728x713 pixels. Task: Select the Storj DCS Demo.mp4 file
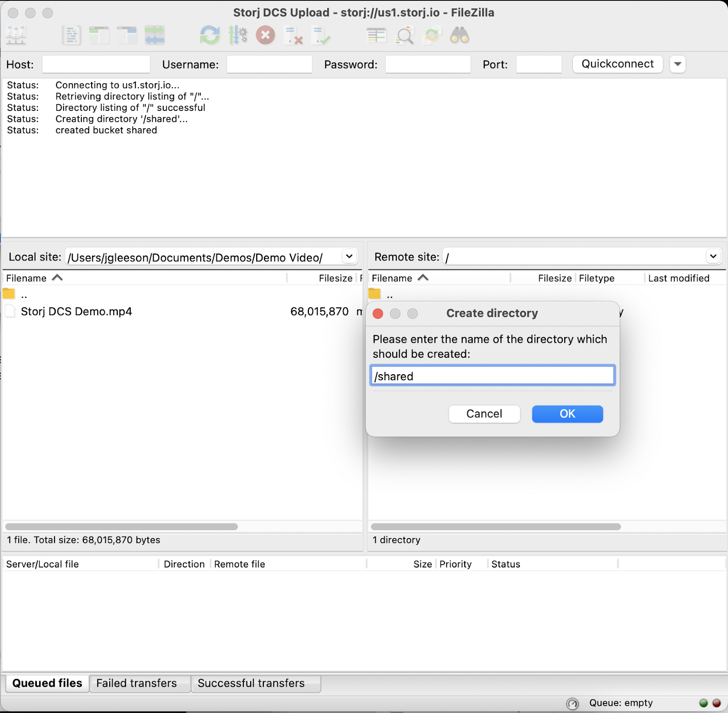182,311
